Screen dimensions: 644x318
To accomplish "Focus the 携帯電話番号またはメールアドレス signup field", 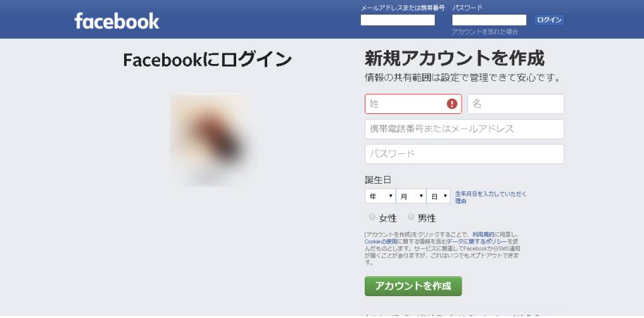I will 464,129.
